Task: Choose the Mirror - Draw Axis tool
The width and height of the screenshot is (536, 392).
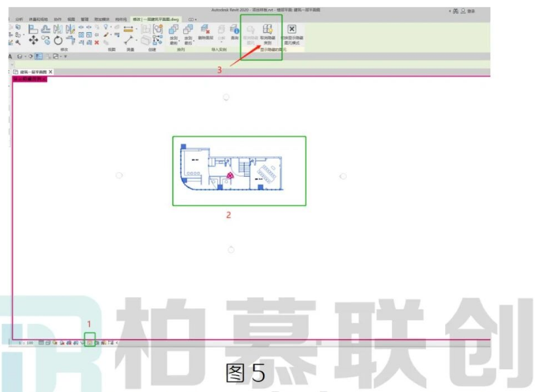Action: (x=70, y=30)
